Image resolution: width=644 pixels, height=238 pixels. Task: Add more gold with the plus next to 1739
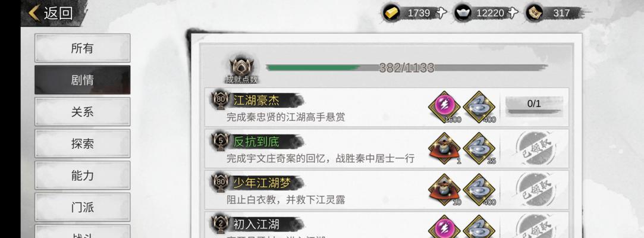point(441,12)
